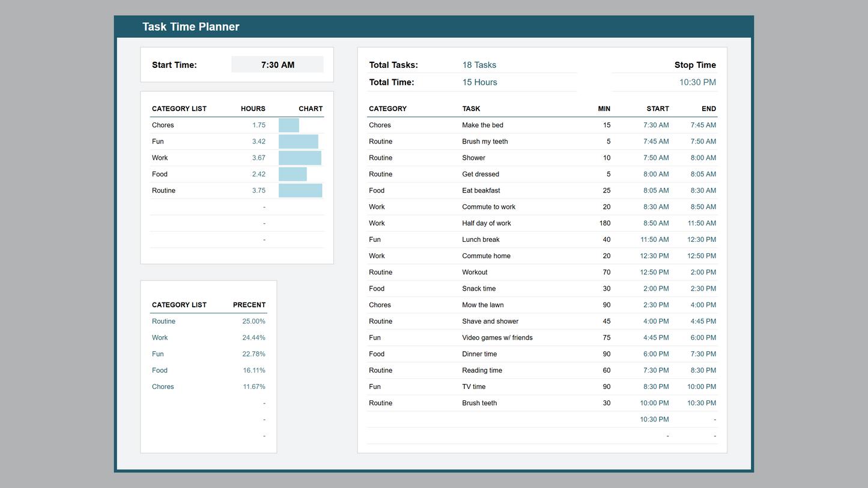Viewport: 868px width, 488px height.
Task: Click the 18 Tasks total value
Action: tap(479, 65)
